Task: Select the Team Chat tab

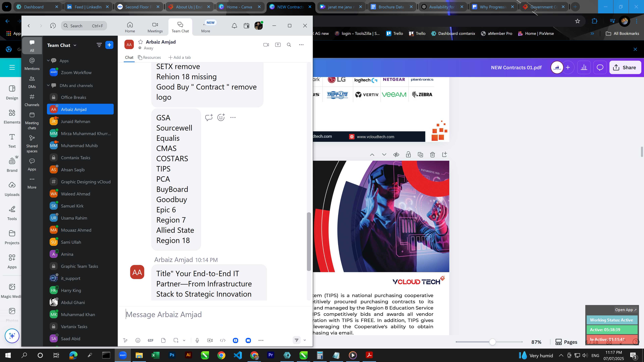Action: [180, 27]
